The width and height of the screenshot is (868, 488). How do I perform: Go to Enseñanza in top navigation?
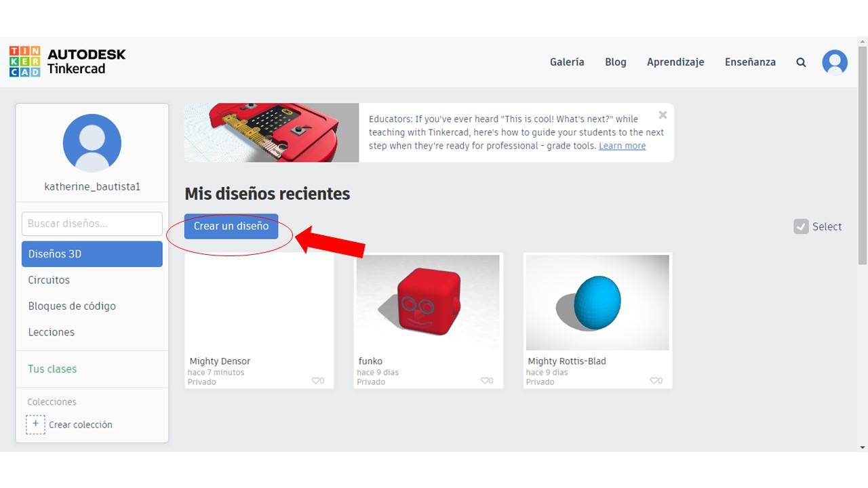[750, 62]
